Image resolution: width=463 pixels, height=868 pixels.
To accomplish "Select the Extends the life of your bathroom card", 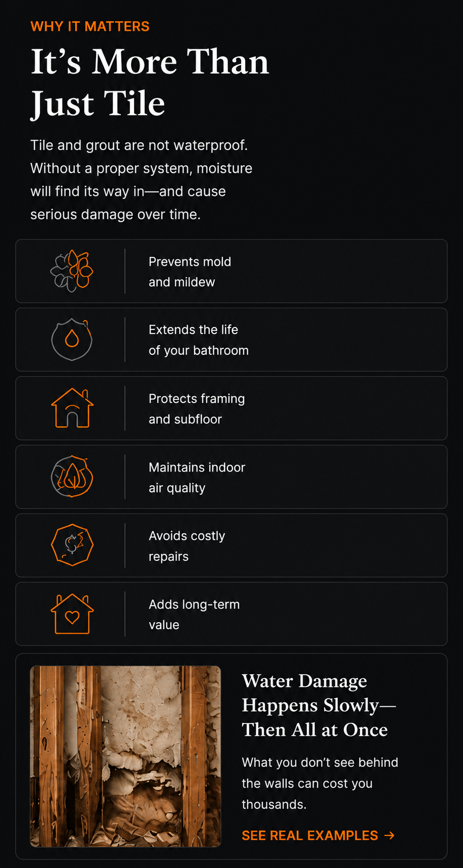I will pos(231,340).
